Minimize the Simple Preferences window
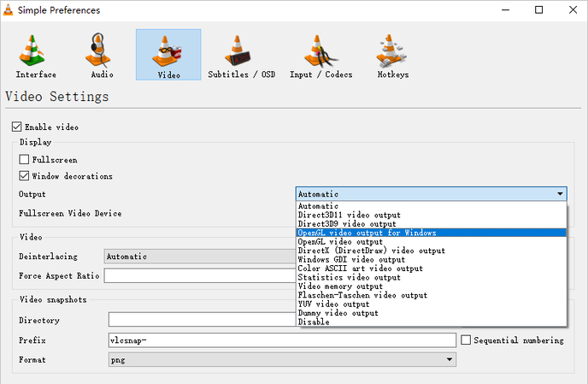 (505, 9)
